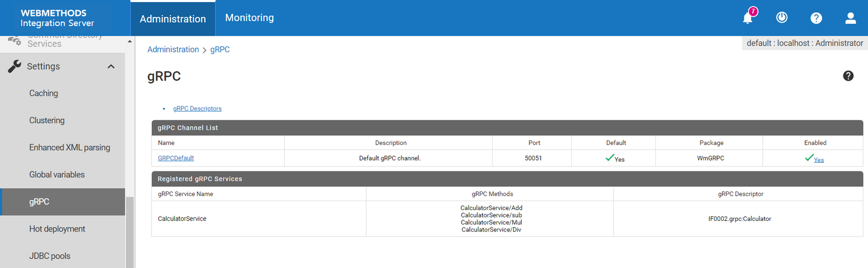Click the Settings wrench icon
The image size is (868, 268).
click(15, 66)
